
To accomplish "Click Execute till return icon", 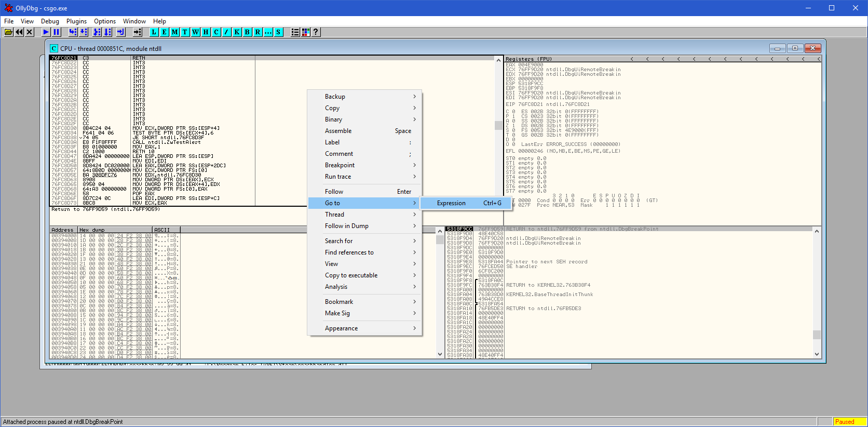I will pyautogui.click(x=121, y=32).
